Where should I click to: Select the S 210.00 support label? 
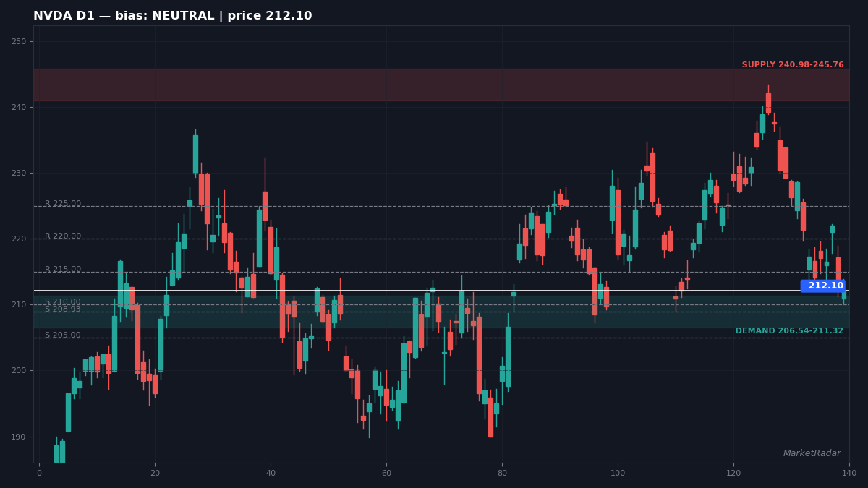63,302
